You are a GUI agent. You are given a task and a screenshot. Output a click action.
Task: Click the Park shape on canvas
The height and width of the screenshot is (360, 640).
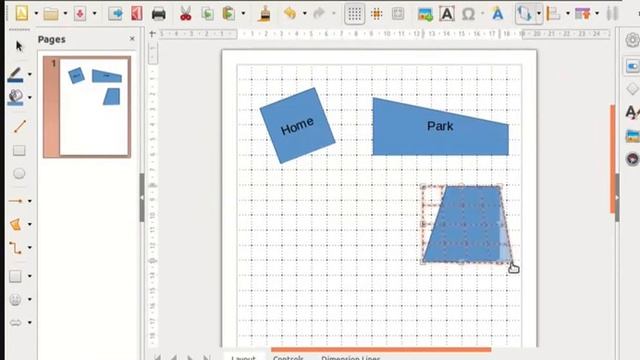pyautogui.click(x=440, y=127)
